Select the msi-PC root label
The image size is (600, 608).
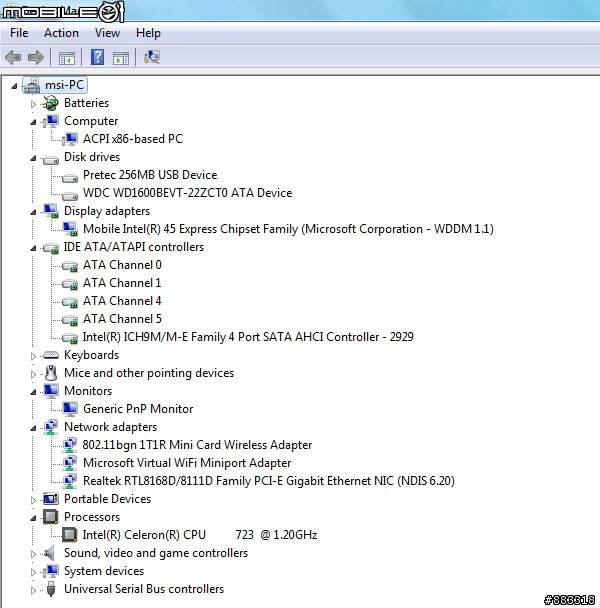click(x=64, y=85)
